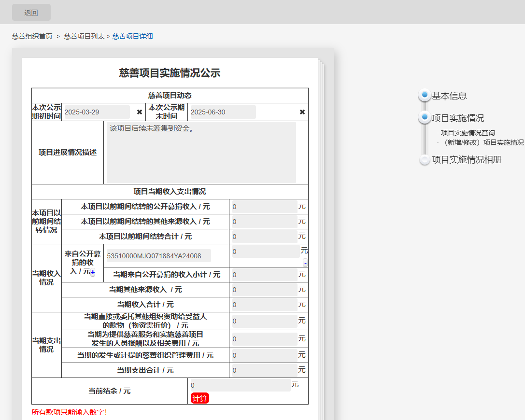Click the 本次公示期初时间 date field
The height and width of the screenshot is (420, 525).
click(97, 112)
